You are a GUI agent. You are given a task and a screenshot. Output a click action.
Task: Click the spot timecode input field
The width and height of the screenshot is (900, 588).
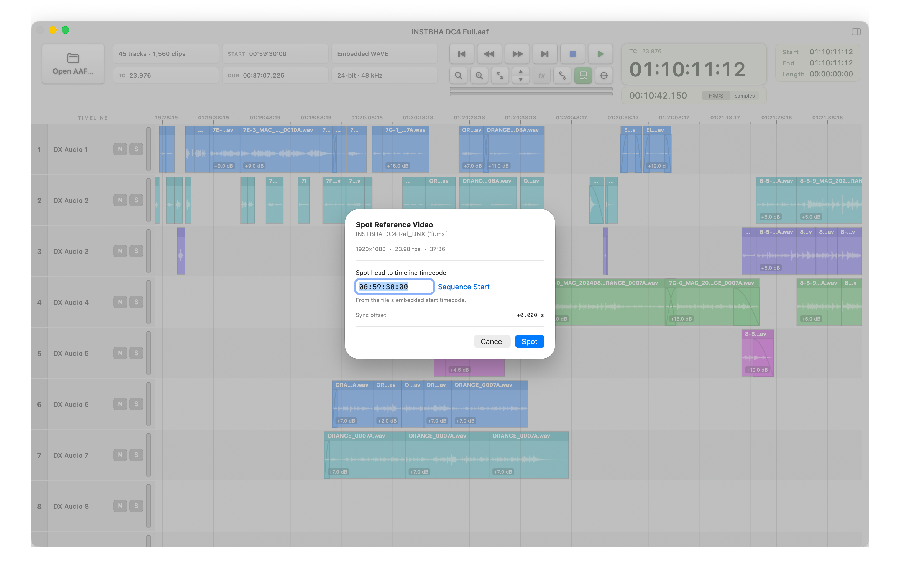tap(394, 287)
